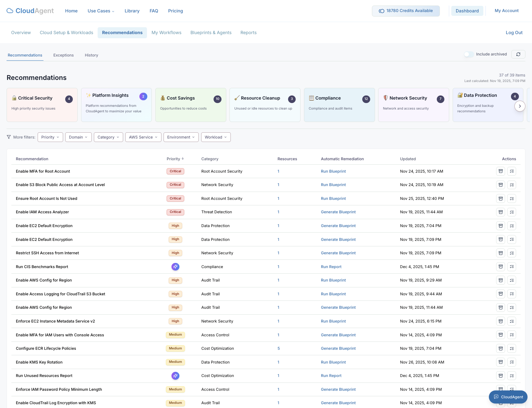Click the Medium priority badge on Enable KMS Key Rotation
The width and height of the screenshot is (532, 408).
175,362
